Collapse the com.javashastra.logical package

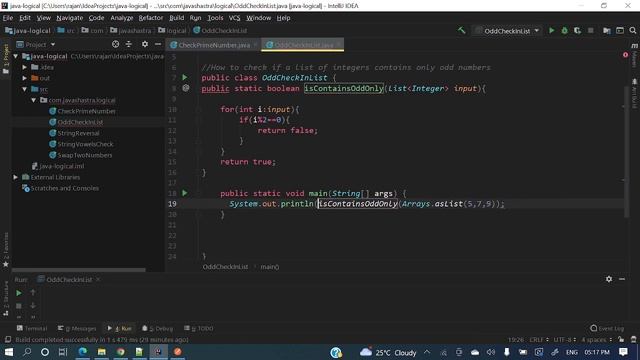click(x=34, y=100)
